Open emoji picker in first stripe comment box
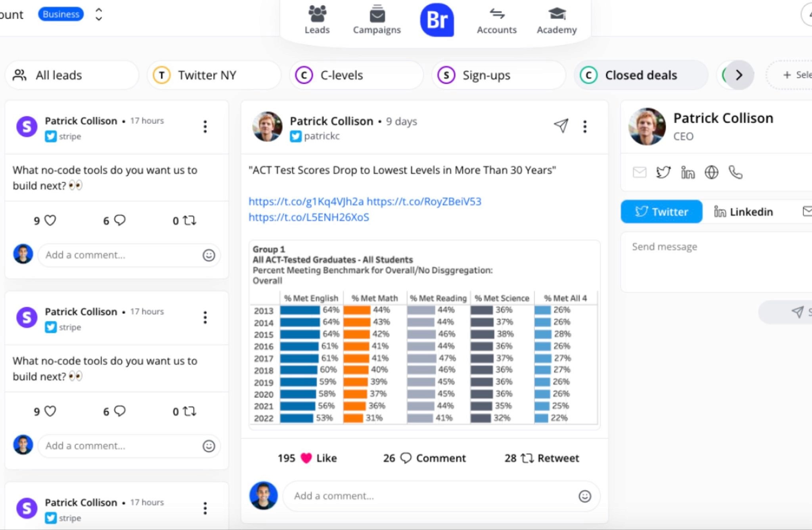Viewport: 812px width, 530px height. (x=209, y=255)
